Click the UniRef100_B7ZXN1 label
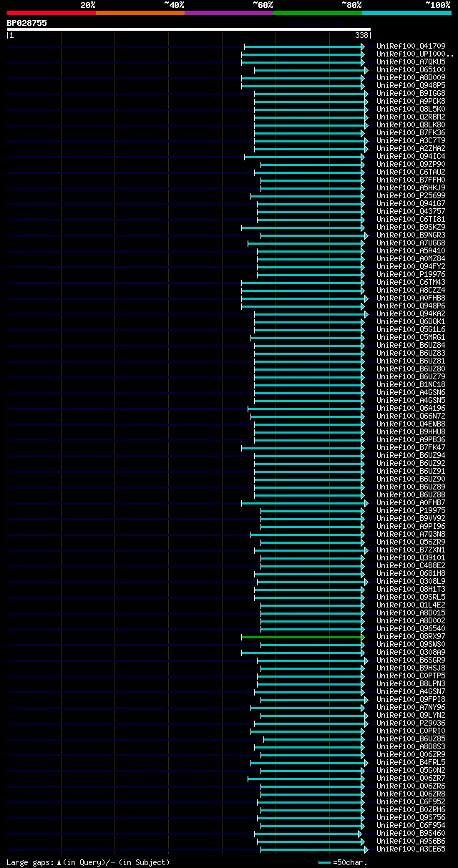458x868 pixels. (411, 550)
